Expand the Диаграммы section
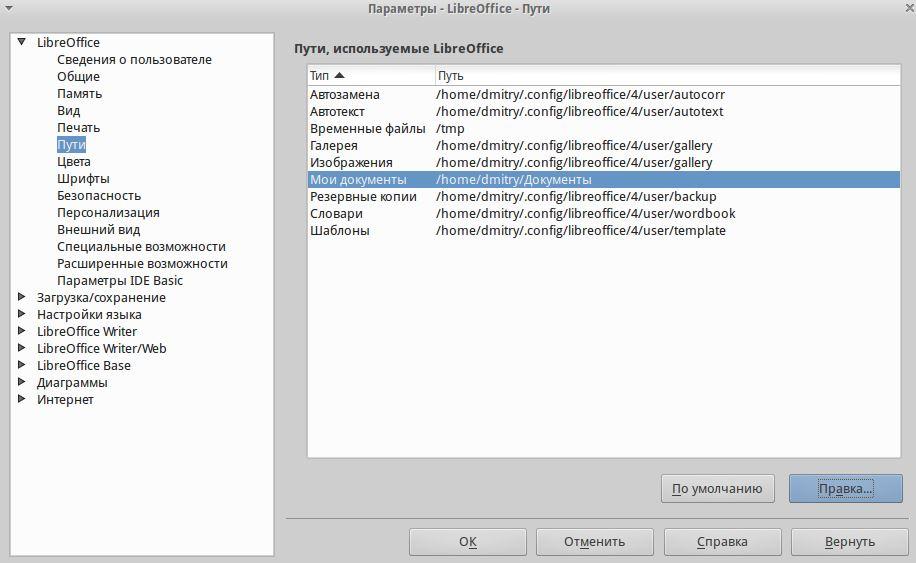Image resolution: width=916 pixels, height=563 pixels. coord(22,381)
